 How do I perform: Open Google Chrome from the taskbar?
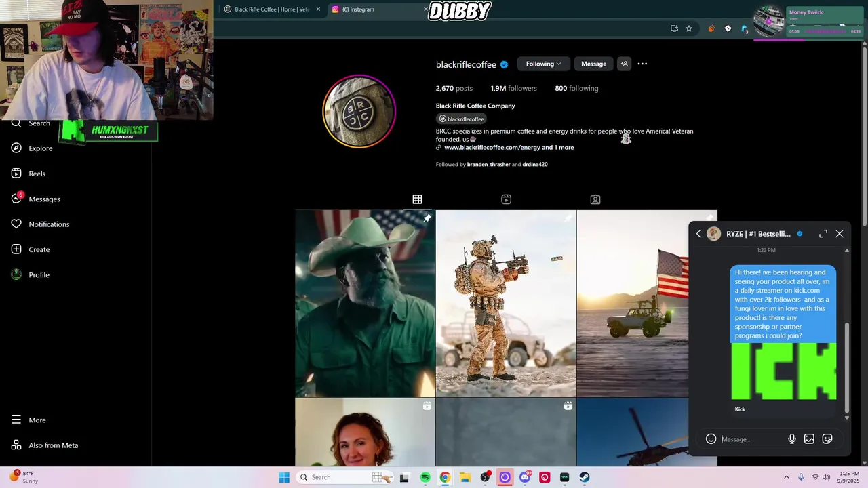445,477
